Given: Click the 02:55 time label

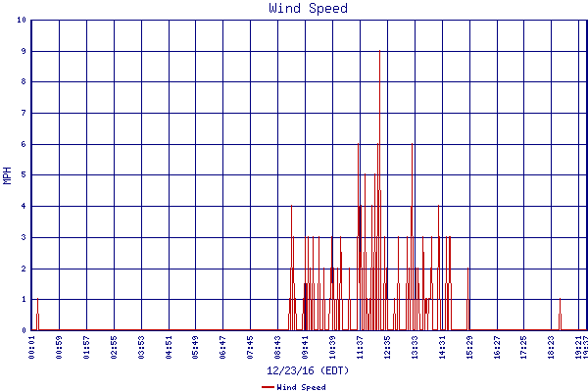Looking at the screenshot, I should point(114,347).
